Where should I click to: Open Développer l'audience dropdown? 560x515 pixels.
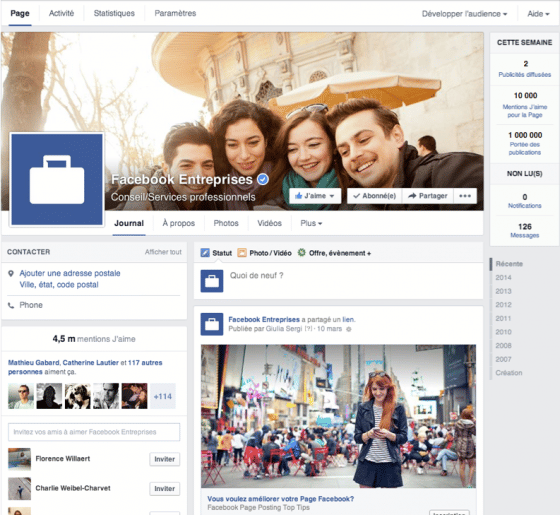pyautogui.click(x=464, y=14)
